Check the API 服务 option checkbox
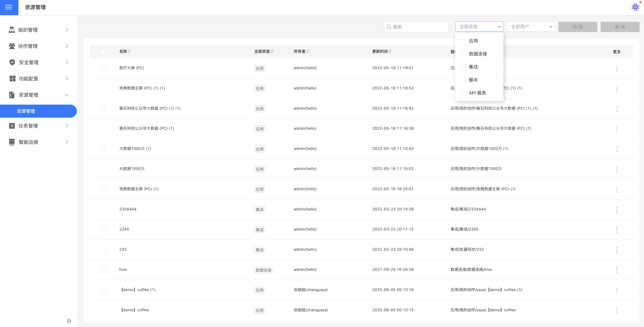644x327 pixels. point(464,93)
